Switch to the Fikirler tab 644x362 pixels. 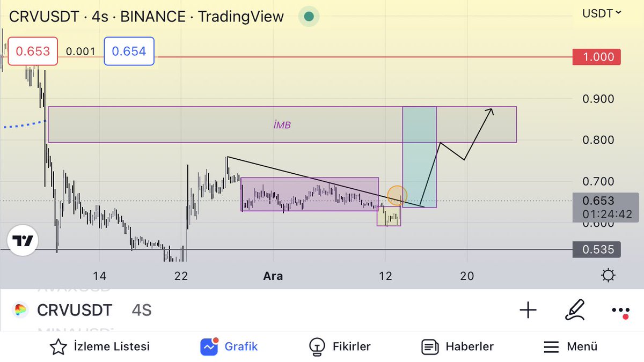point(340,346)
